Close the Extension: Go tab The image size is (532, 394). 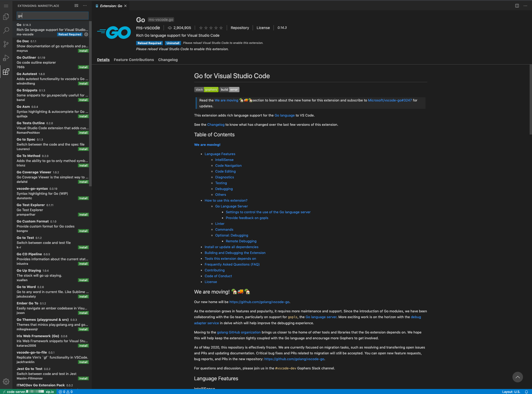(x=126, y=6)
